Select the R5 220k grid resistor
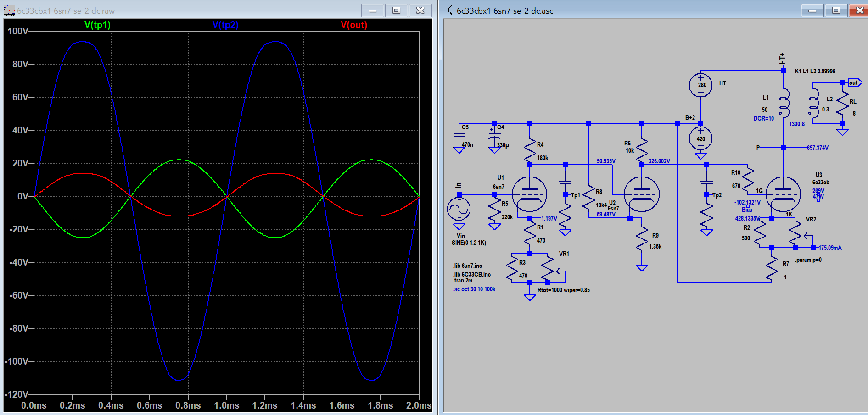Image resolution: width=868 pixels, height=415 pixels. 494,210
